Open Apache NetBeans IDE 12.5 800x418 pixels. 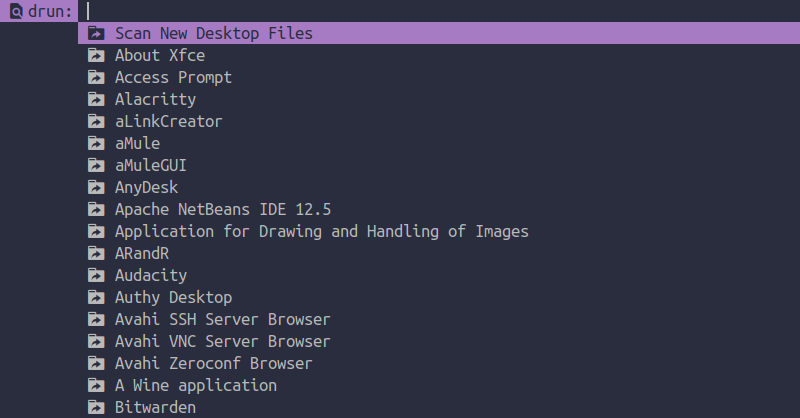pyautogui.click(x=439, y=209)
